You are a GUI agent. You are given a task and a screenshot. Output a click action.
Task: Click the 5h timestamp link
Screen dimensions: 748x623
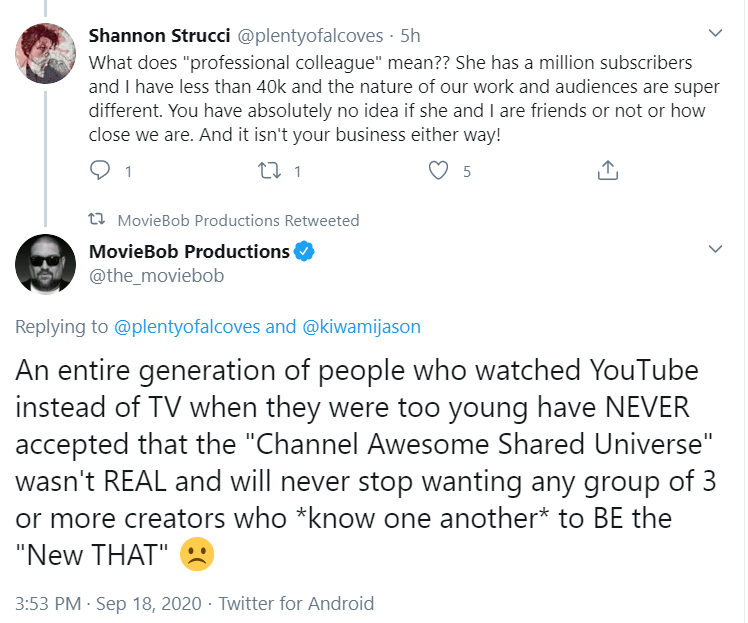[x=410, y=36]
